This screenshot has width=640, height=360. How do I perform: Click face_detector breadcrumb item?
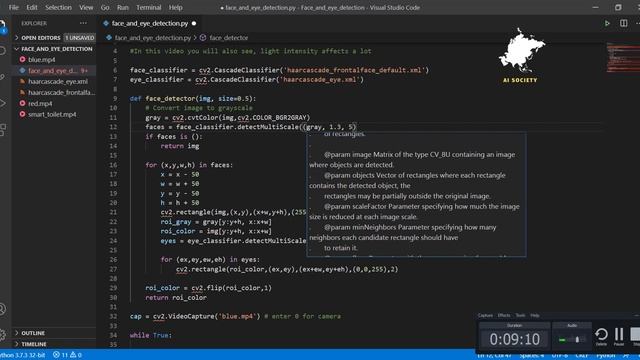pos(229,38)
